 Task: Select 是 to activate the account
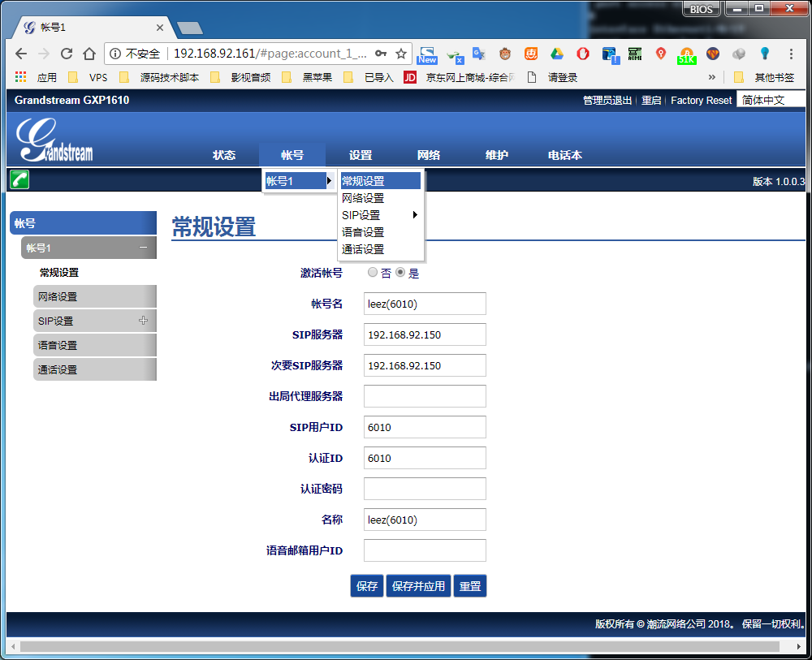pos(400,273)
